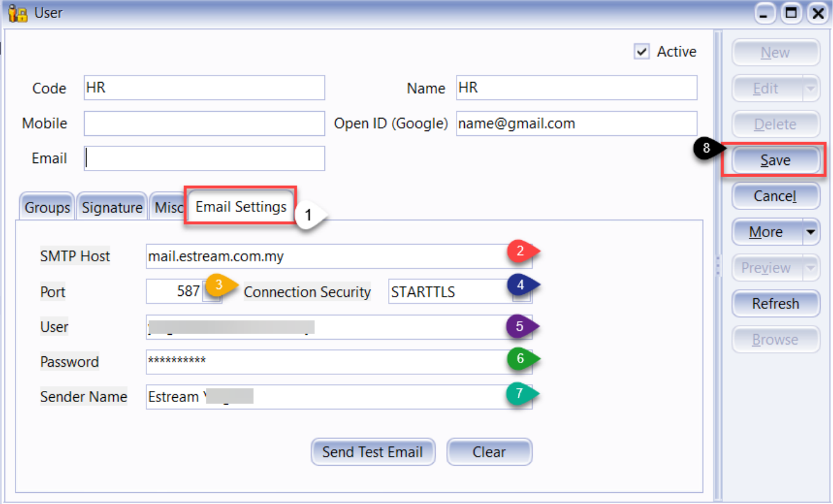Uncheck the Active checkbox
Image resolution: width=833 pixels, height=504 pixels.
tap(642, 52)
